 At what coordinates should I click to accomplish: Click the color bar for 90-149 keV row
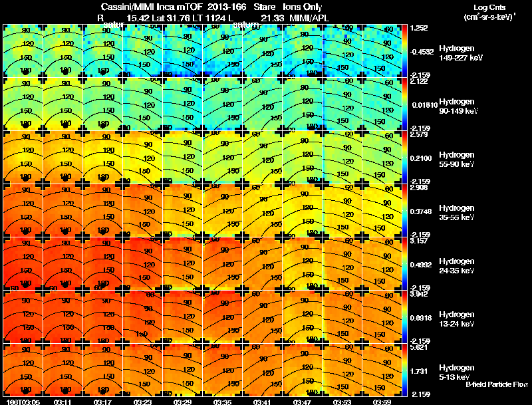[x=404, y=104]
